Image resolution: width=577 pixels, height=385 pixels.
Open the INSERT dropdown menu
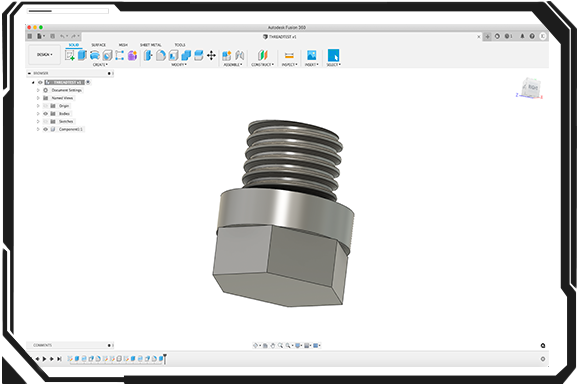311,65
